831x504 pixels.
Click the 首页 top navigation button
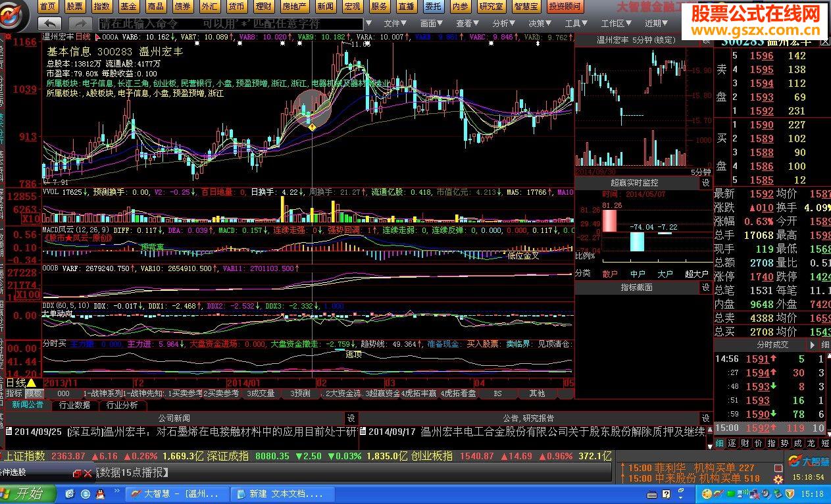(x=48, y=7)
